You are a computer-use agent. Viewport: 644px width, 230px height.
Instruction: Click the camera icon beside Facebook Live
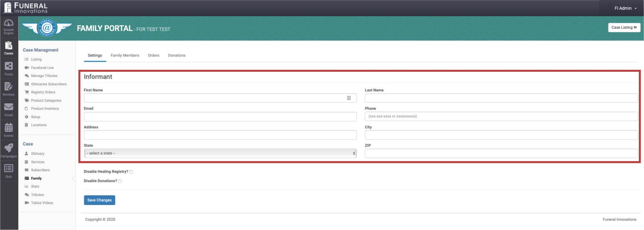27,68
